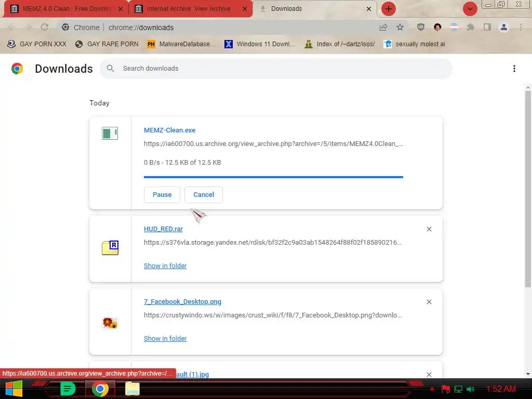Remove HUD_RED.rar from the list
Image resolution: width=532 pixels, height=399 pixels.
[x=429, y=229]
